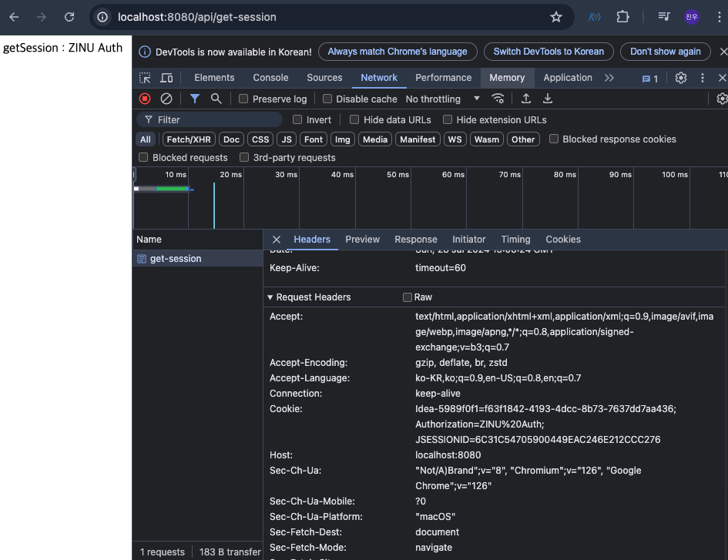Open the Memory tab
This screenshot has width=728, height=560.
click(x=507, y=78)
